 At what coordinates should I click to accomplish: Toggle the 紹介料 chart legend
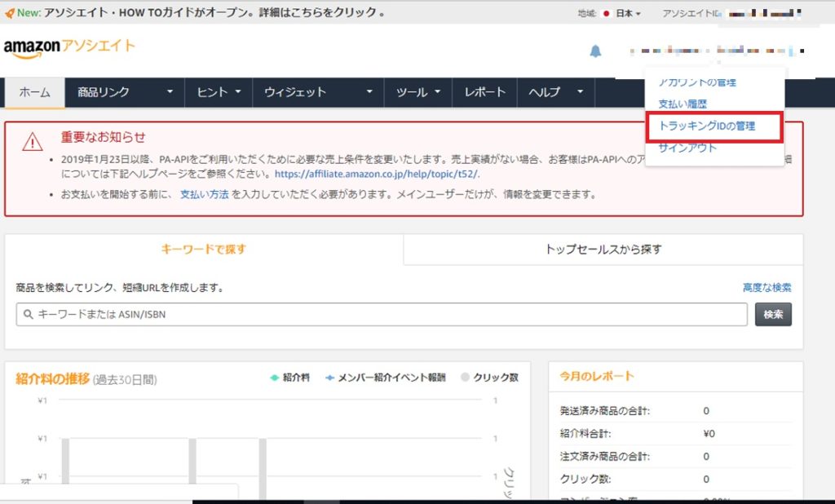[289, 378]
